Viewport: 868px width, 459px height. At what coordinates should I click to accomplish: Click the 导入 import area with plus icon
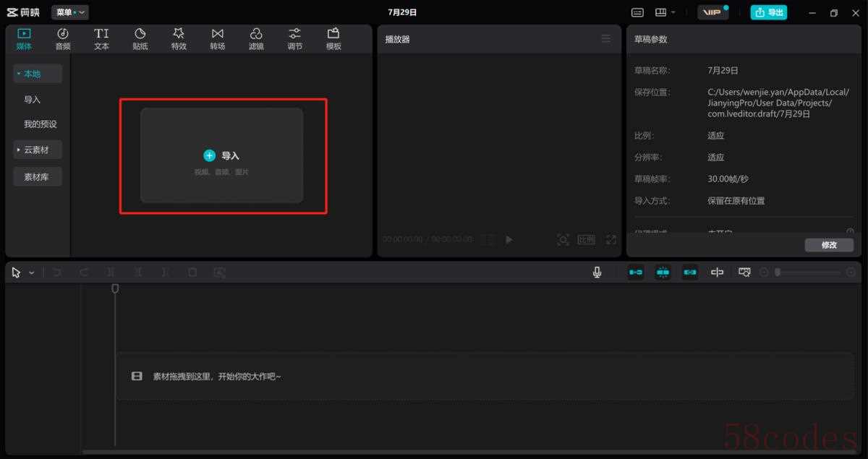tap(221, 155)
